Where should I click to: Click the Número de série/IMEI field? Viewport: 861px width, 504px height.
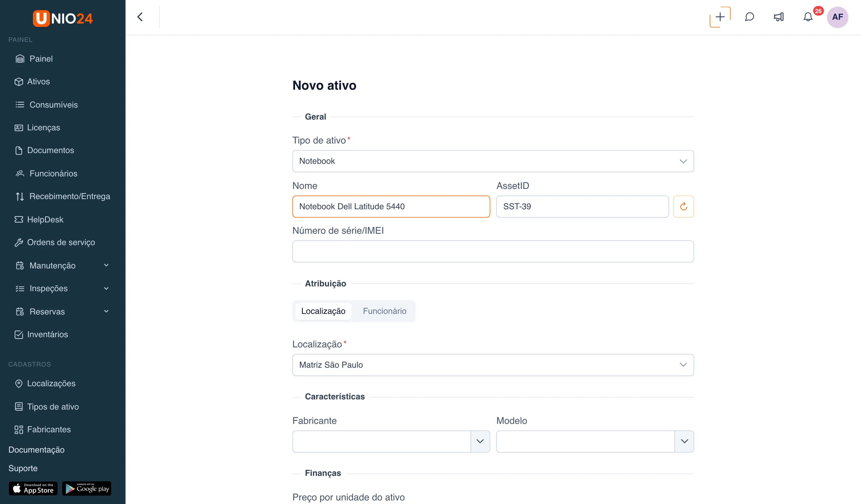pos(493,251)
